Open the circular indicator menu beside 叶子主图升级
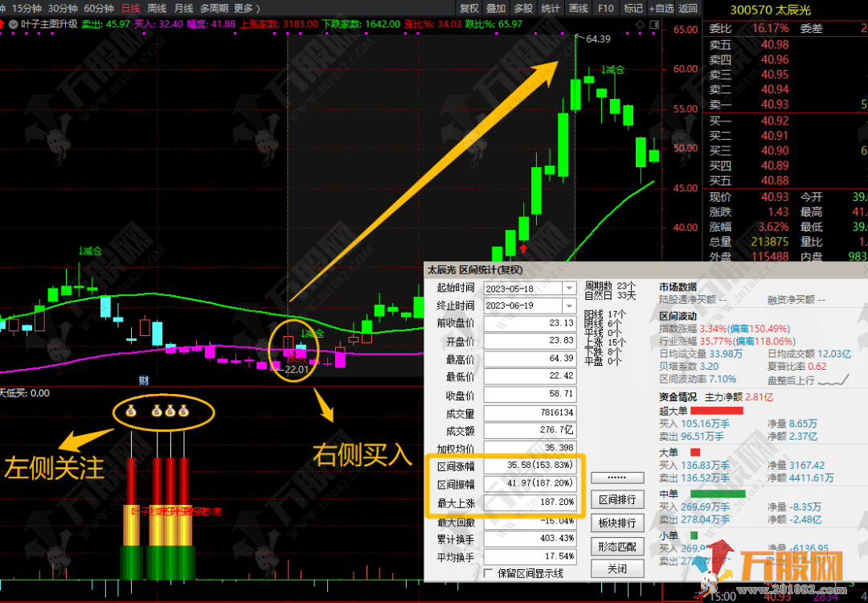The image size is (868, 603). [13, 24]
